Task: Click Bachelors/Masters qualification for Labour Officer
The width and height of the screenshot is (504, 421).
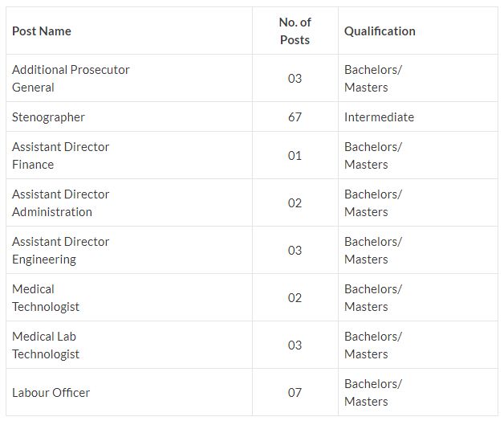Action: coord(373,393)
